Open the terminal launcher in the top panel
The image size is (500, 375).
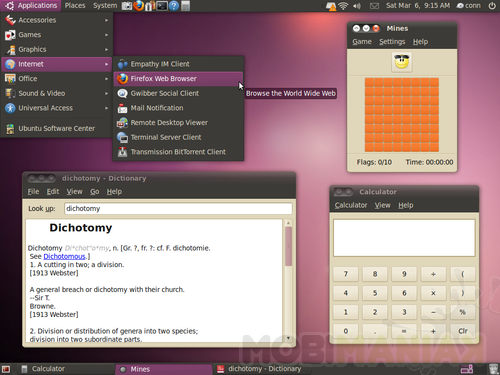(x=162, y=6)
